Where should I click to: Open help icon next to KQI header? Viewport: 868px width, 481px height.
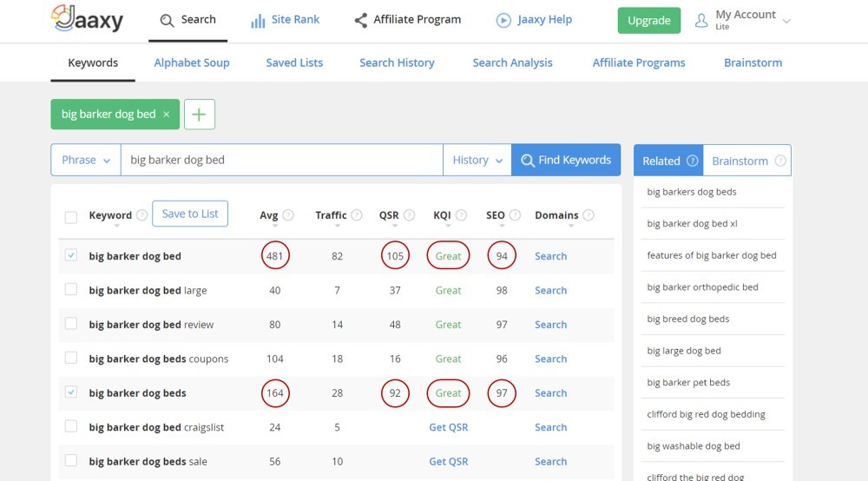coord(461,214)
